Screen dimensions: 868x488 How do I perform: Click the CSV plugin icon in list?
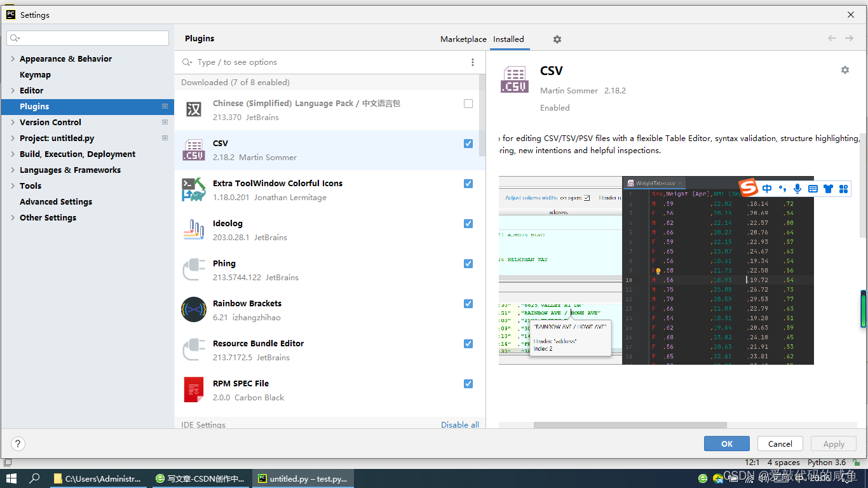[194, 150]
